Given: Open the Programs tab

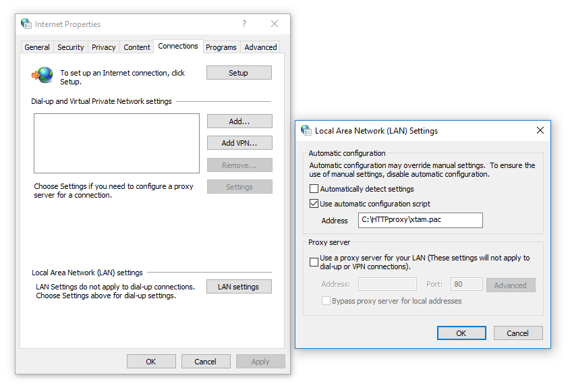Looking at the screenshot, I should tap(221, 47).
